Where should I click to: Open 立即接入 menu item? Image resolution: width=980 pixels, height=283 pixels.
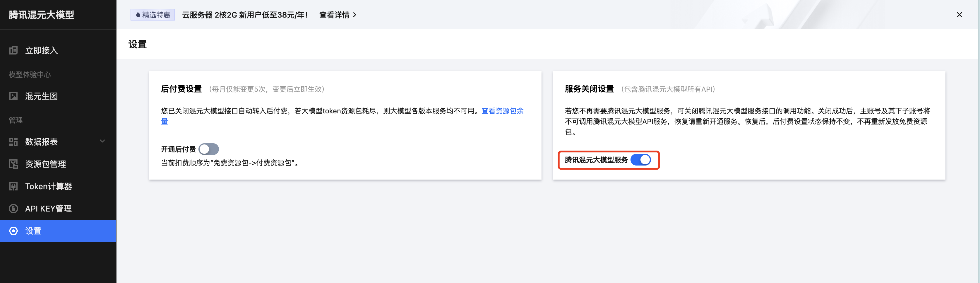point(58,50)
